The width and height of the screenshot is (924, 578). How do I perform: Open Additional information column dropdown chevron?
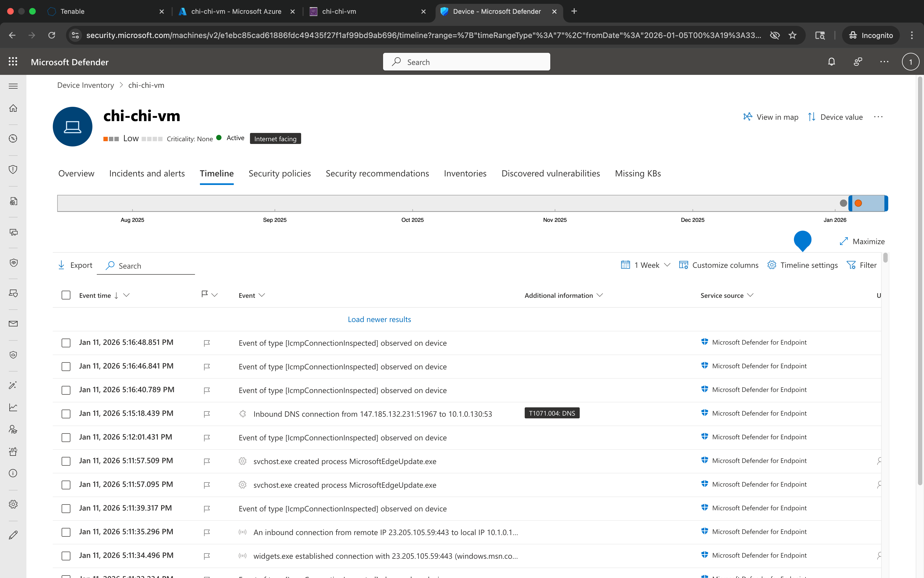tap(599, 295)
